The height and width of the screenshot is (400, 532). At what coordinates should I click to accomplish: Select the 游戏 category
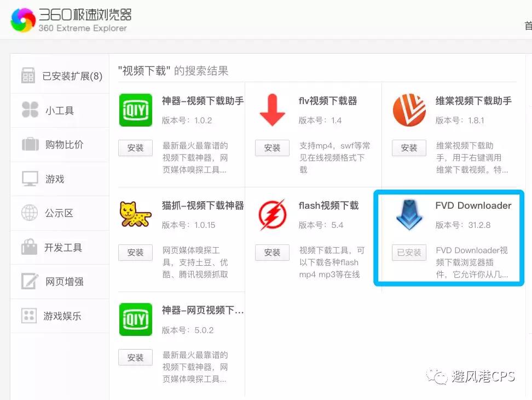60,179
